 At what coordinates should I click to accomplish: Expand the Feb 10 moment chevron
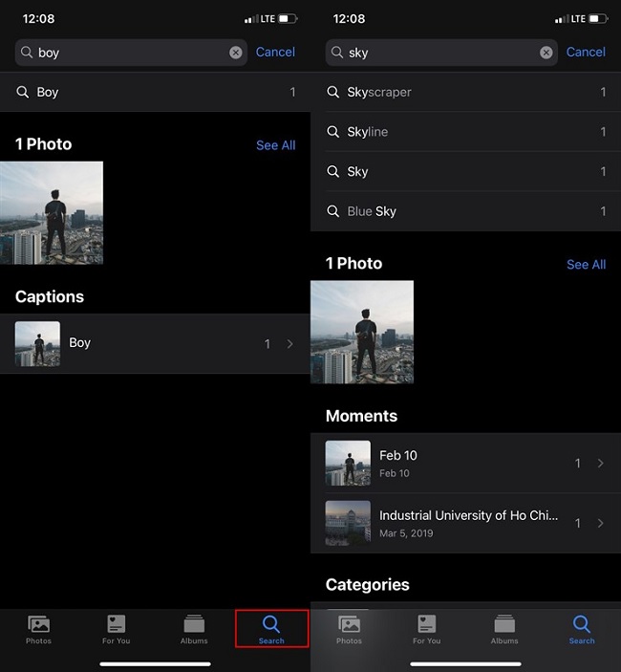tap(600, 463)
